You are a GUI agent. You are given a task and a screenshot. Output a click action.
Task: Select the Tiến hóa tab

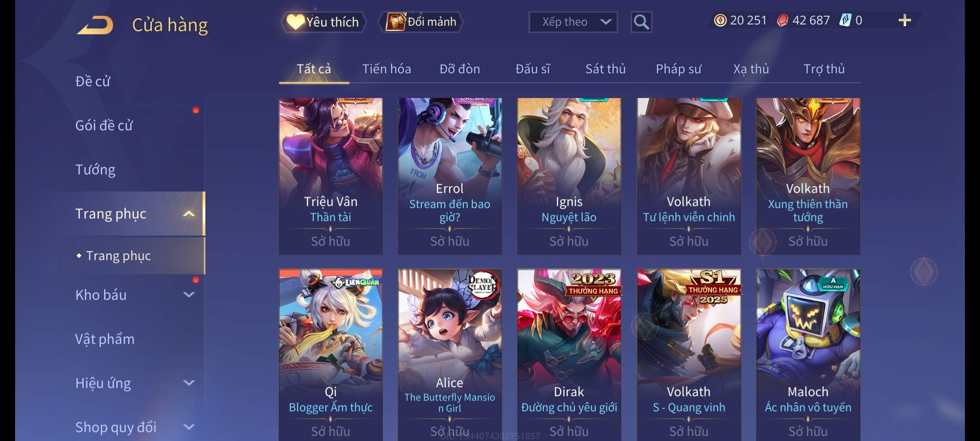tap(386, 69)
